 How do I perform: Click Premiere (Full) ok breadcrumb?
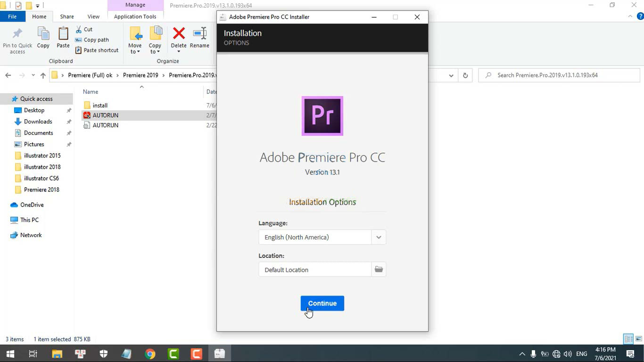(90, 75)
